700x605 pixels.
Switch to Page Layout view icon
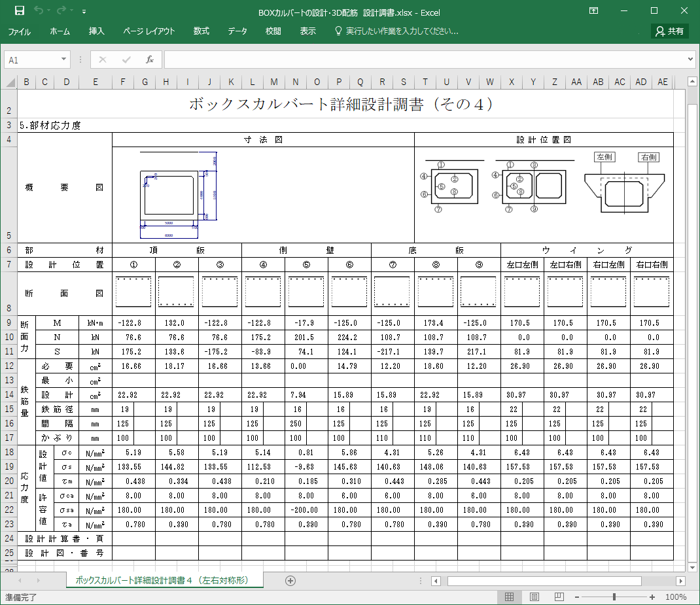pos(534,597)
